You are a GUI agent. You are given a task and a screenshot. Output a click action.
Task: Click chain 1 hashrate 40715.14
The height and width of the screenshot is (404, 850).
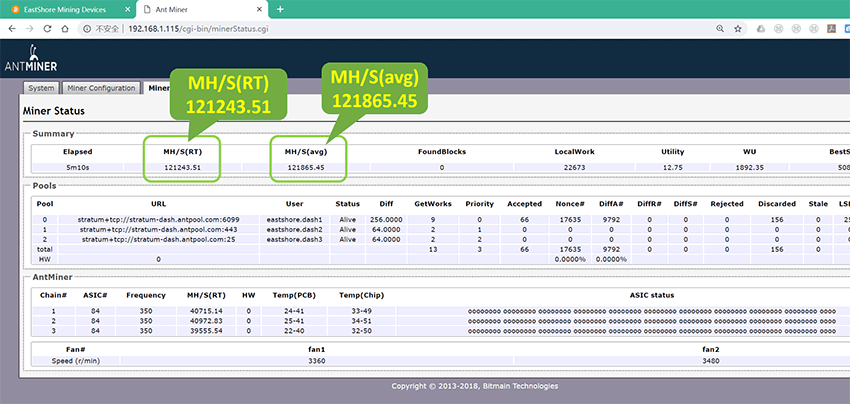(x=206, y=311)
